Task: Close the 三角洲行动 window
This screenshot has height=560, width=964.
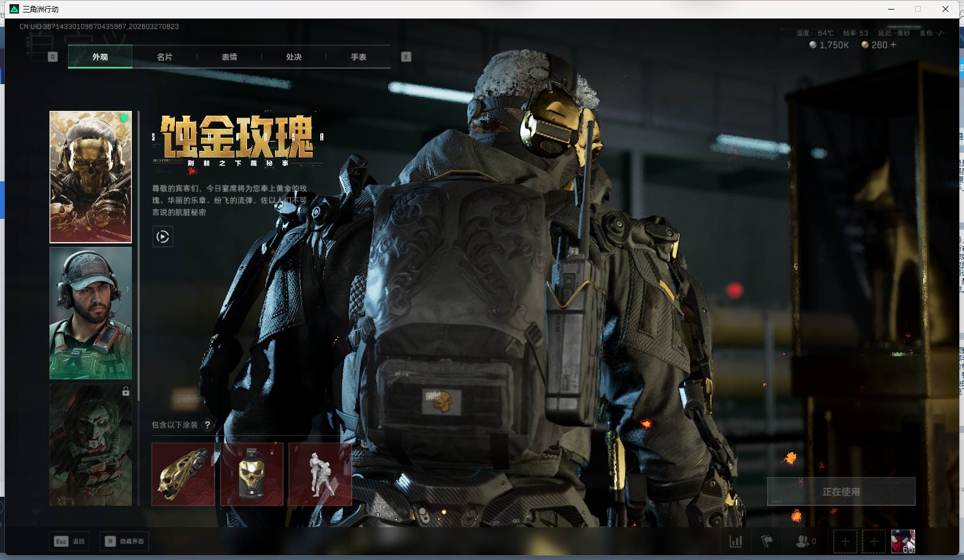Action: tap(946, 9)
